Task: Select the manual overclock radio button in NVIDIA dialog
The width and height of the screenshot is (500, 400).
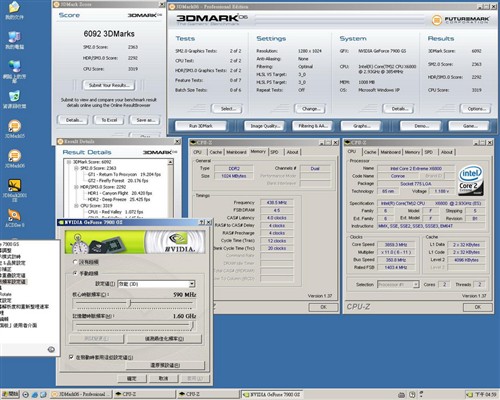Action: coord(75,273)
